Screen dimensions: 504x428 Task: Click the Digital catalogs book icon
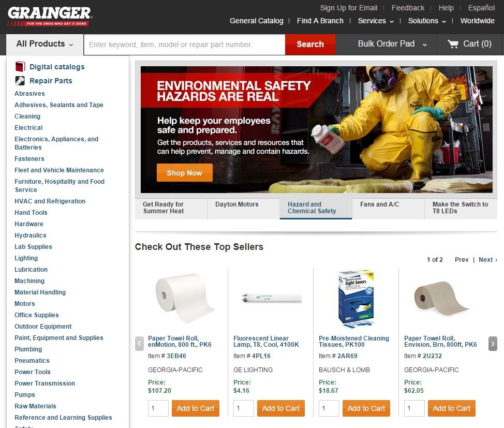[20, 67]
